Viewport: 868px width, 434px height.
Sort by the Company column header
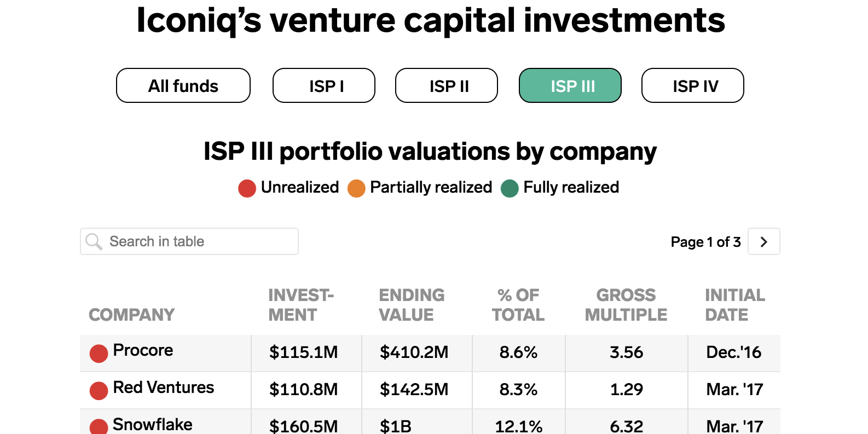132,315
